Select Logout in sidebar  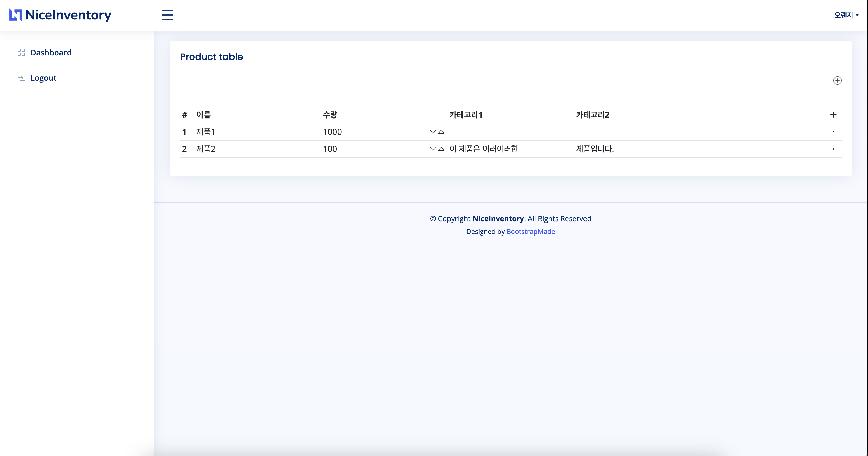pyautogui.click(x=43, y=78)
